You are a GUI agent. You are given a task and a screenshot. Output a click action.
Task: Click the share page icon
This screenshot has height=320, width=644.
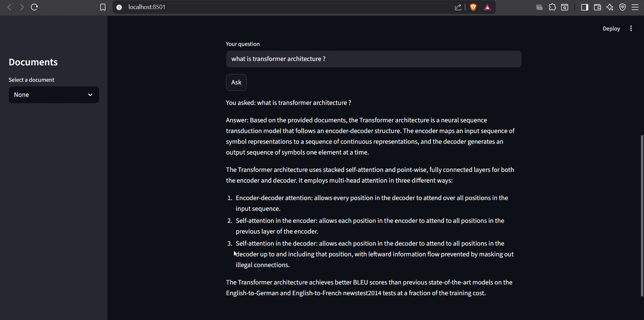point(458,7)
